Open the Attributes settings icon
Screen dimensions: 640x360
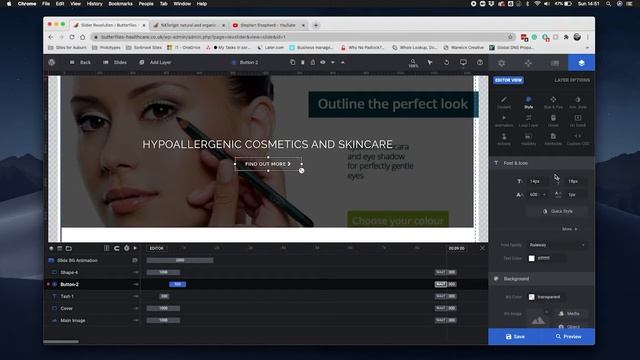point(553,139)
